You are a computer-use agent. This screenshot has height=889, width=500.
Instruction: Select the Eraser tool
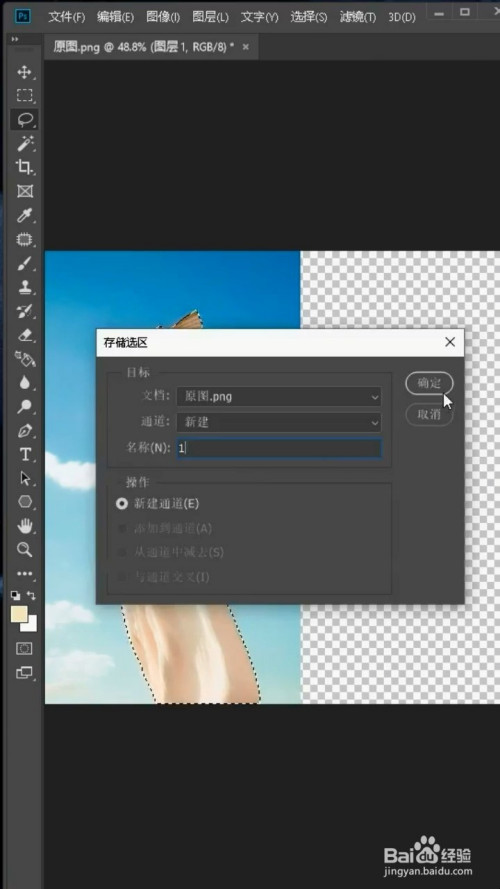(24, 335)
